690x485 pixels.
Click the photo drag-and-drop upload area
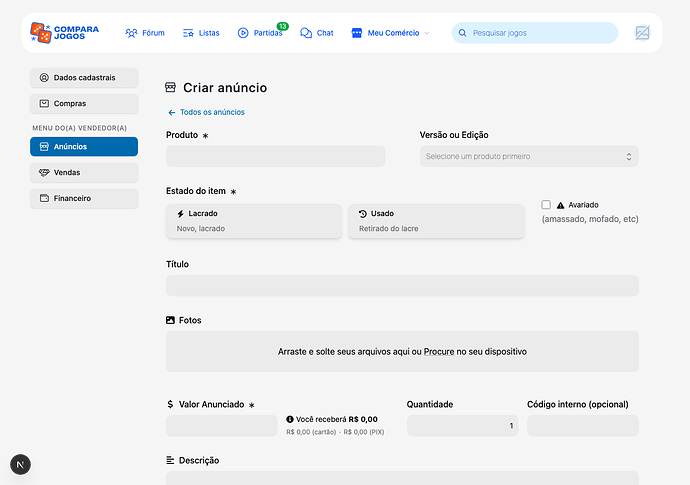click(x=402, y=352)
